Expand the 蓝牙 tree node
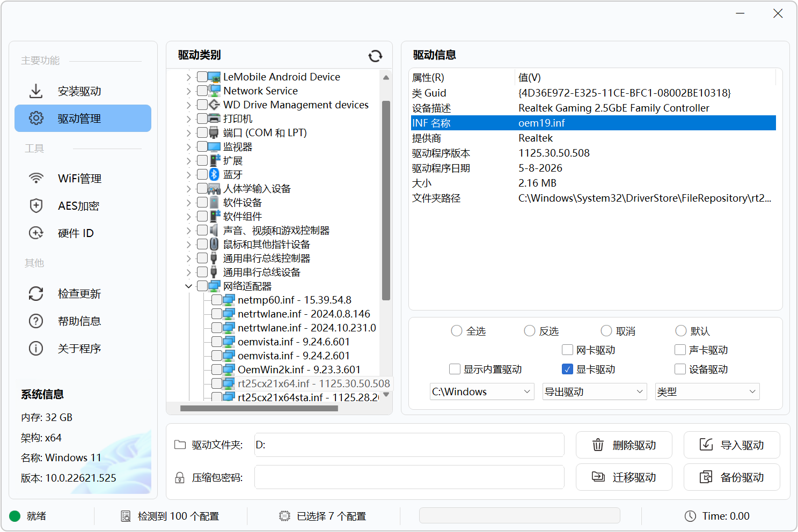Viewport: 798px width, 532px height. 188,174
